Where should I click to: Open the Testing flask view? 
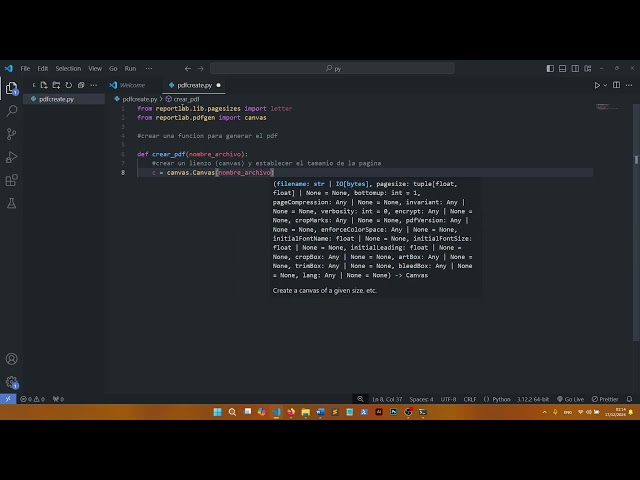11,203
